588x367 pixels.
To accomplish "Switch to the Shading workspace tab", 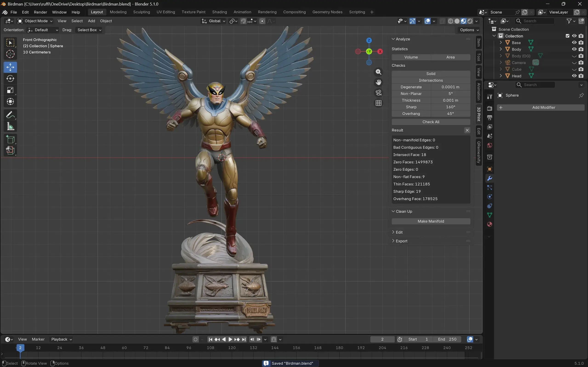I will [219, 12].
